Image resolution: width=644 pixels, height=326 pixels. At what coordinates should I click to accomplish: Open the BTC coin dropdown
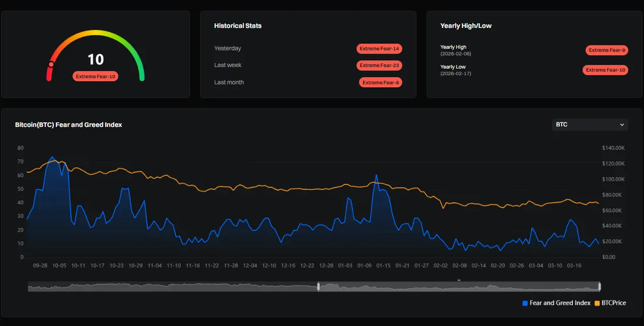[x=590, y=124]
